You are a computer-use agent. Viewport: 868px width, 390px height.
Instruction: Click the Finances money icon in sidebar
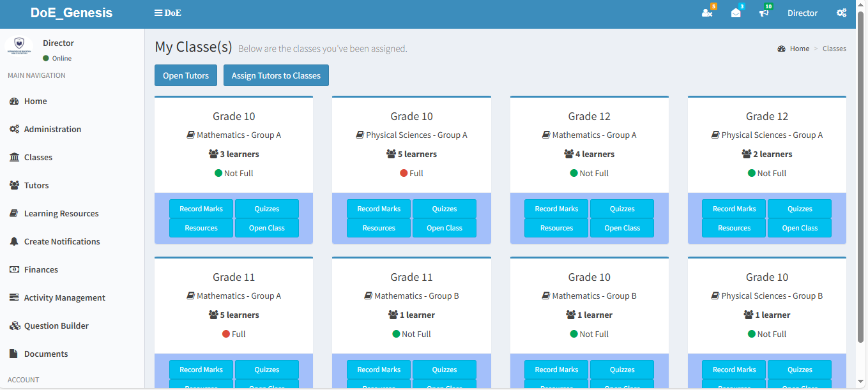tap(14, 269)
